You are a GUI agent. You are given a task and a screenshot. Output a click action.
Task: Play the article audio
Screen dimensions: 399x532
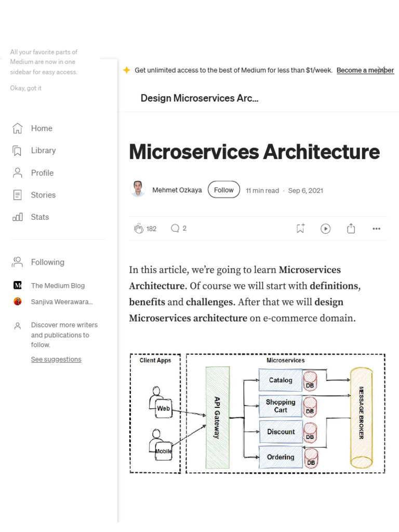(325, 229)
